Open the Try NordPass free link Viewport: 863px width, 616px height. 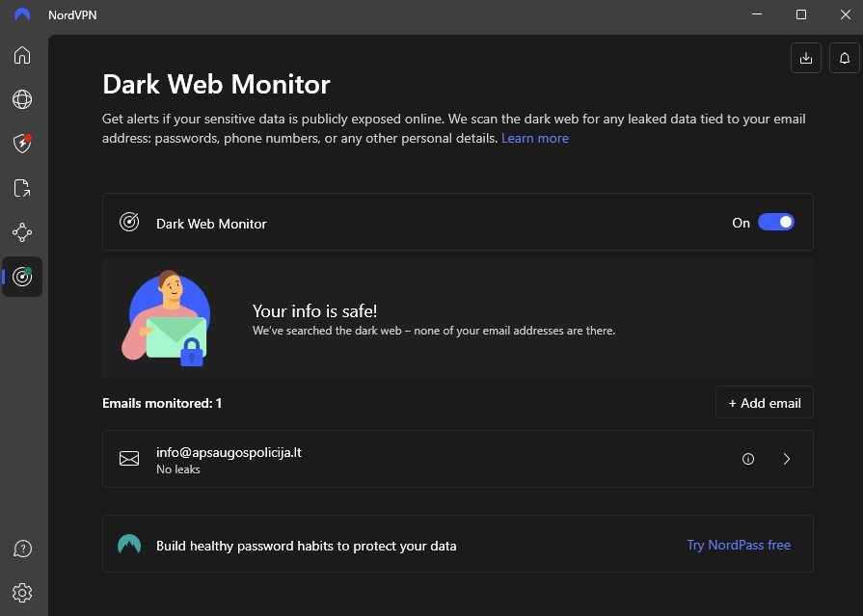pyautogui.click(x=739, y=545)
